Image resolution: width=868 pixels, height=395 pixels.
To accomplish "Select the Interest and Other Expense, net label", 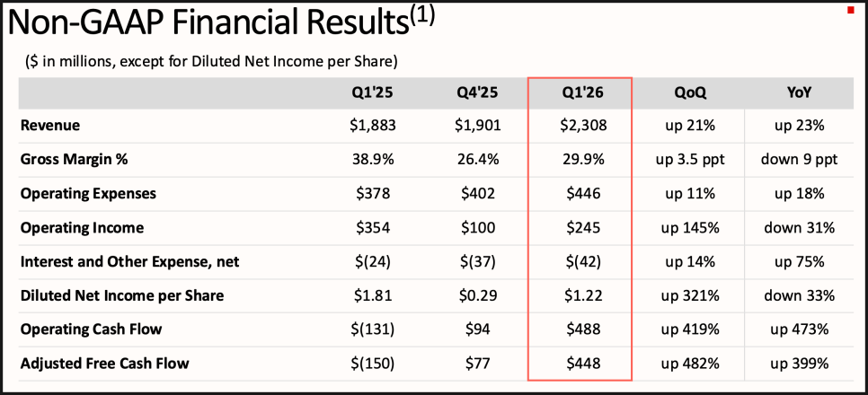I will (129, 262).
